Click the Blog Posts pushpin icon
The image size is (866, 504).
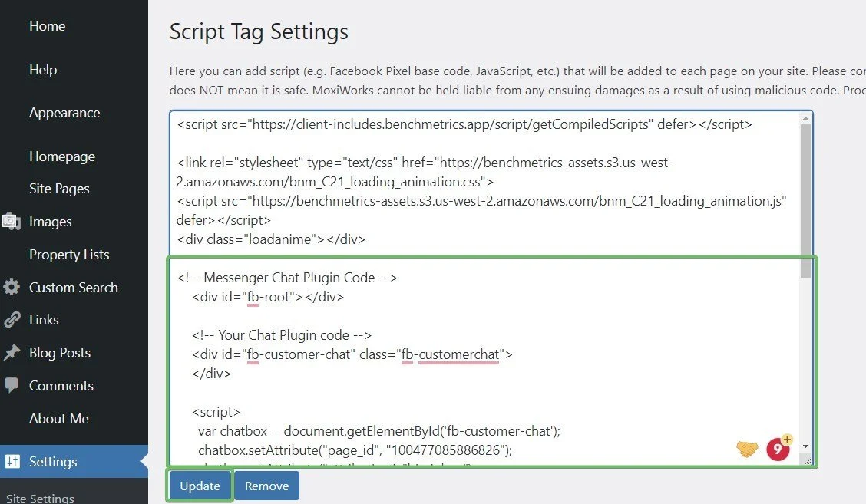click(x=11, y=352)
